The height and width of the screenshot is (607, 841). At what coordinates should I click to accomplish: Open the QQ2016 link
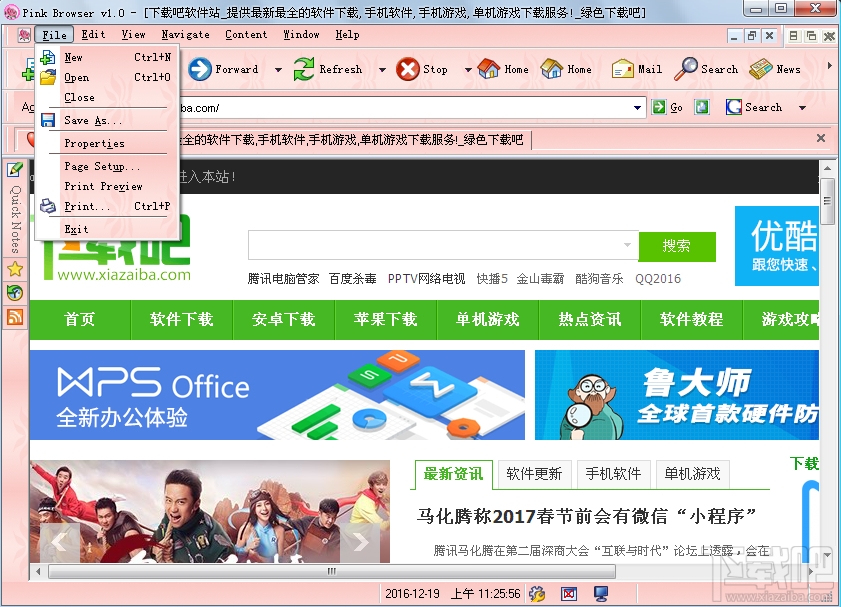(659, 279)
